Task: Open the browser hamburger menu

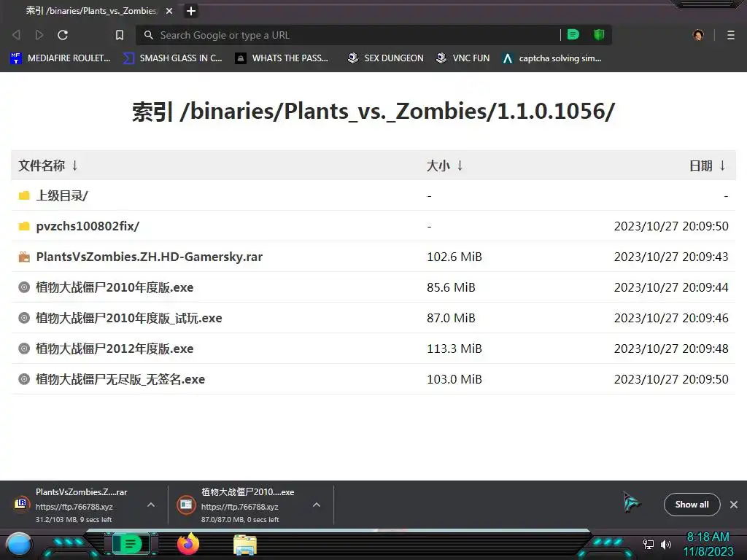Action: 731,35
